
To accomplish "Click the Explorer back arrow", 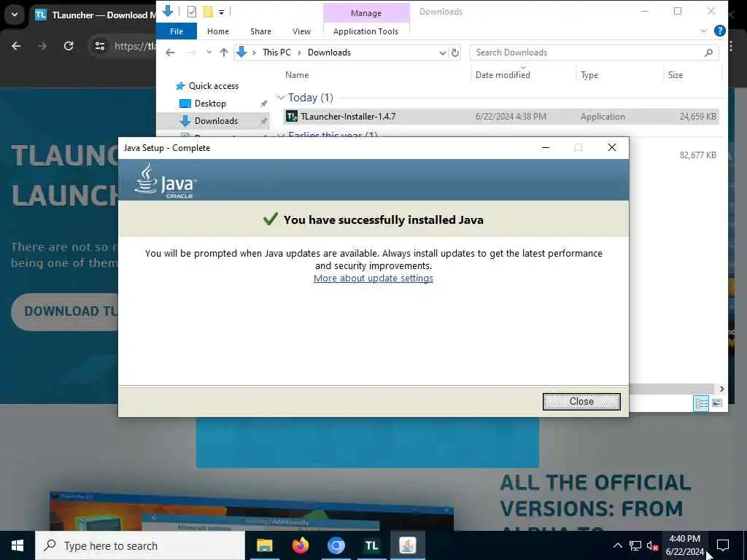I will [170, 52].
